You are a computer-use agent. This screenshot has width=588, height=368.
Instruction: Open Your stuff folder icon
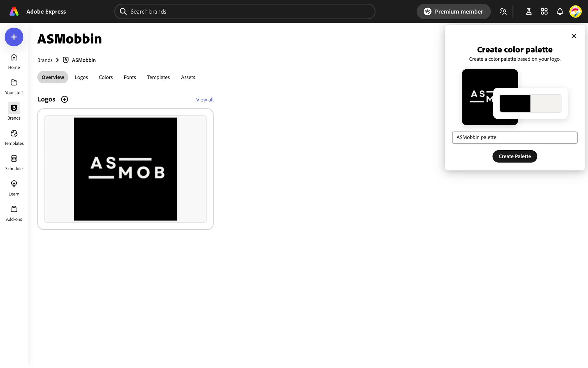coord(14,86)
